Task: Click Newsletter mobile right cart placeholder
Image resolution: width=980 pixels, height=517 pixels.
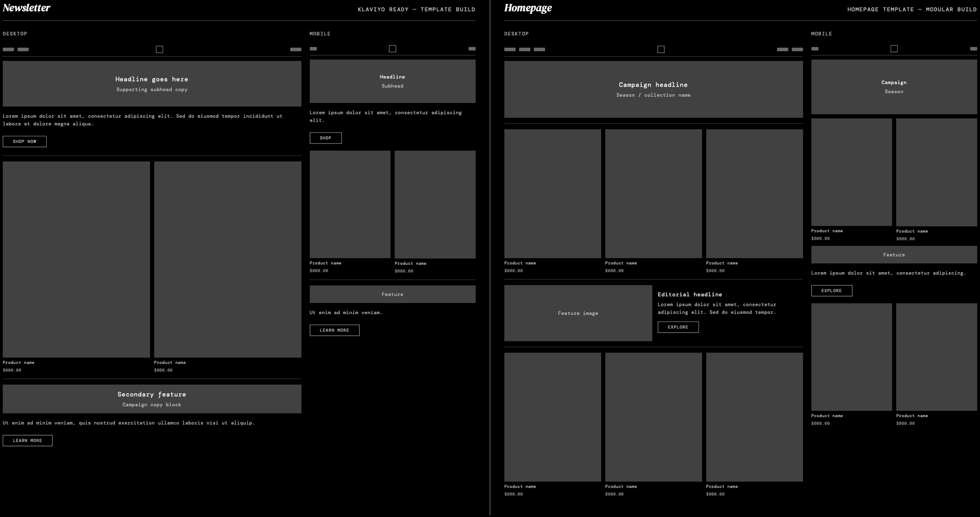Action: (x=472, y=49)
